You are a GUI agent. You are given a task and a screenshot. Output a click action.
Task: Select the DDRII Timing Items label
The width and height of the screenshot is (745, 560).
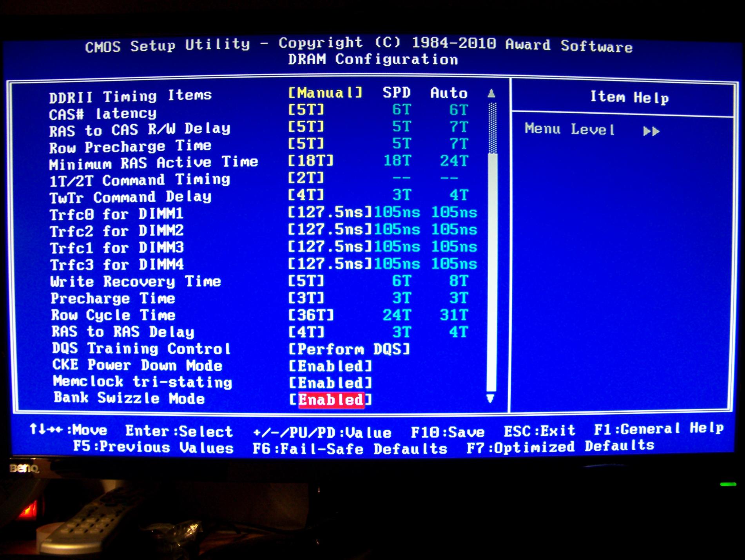[x=130, y=96]
